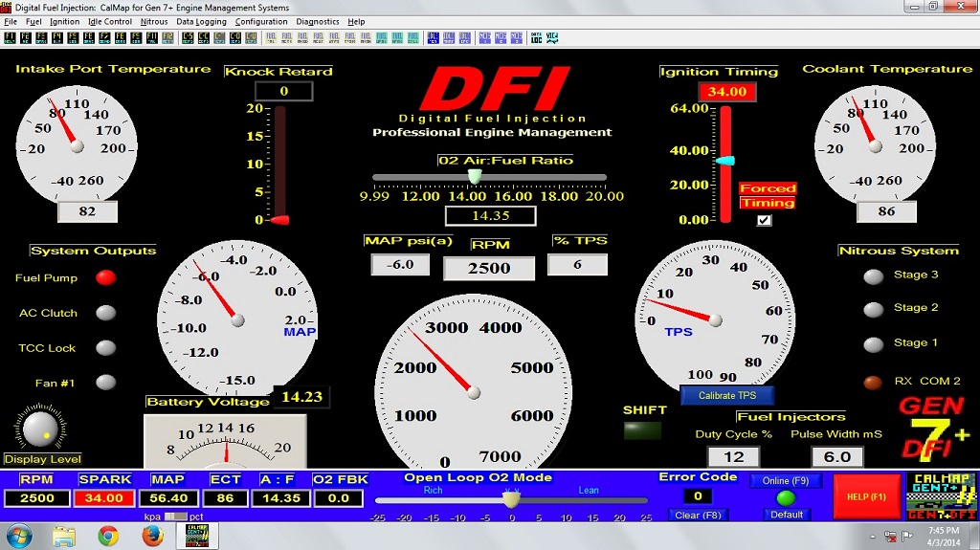Click the Online (F9) button
The image size is (980, 550).
(x=786, y=480)
